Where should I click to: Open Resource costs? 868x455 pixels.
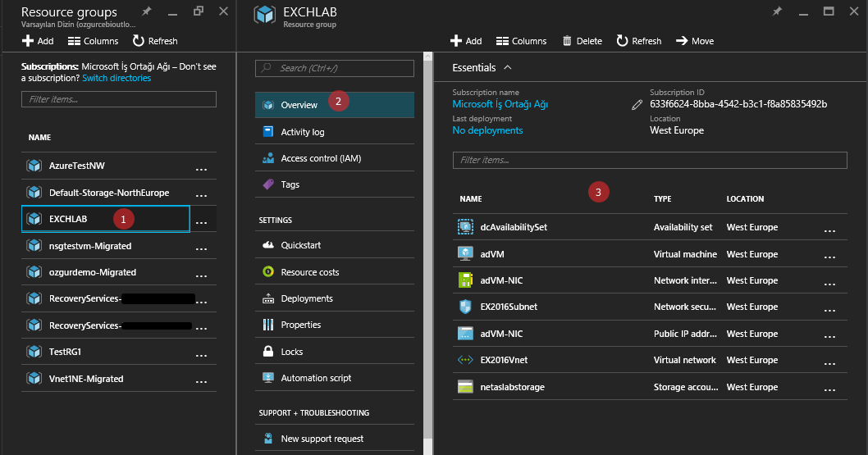point(335,272)
